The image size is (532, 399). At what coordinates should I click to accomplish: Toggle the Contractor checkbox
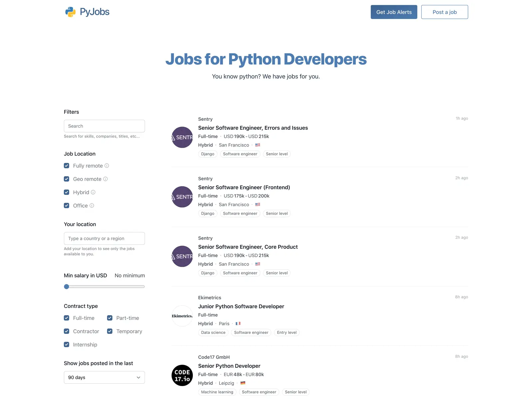[x=66, y=331]
